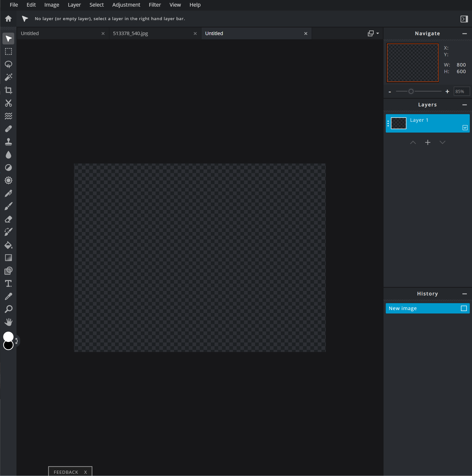Switch to the 513378_540.jpg tab
The width and height of the screenshot is (472, 476).
tap(130, 33)
